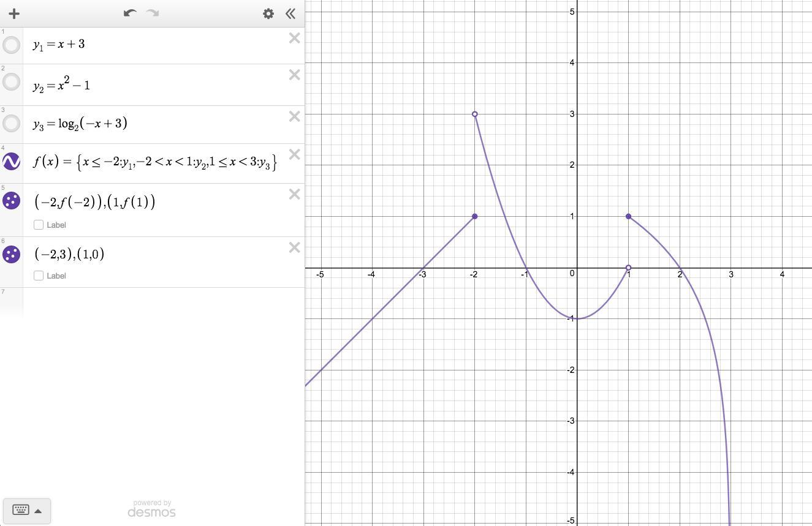
Task: Select the closed point at (−2, 1)
Action: 475,216
